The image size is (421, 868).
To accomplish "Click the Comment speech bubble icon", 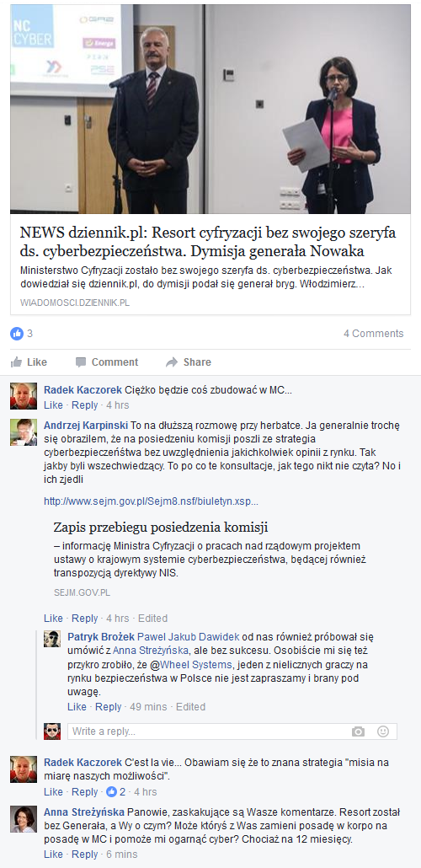I will point(81,362).
